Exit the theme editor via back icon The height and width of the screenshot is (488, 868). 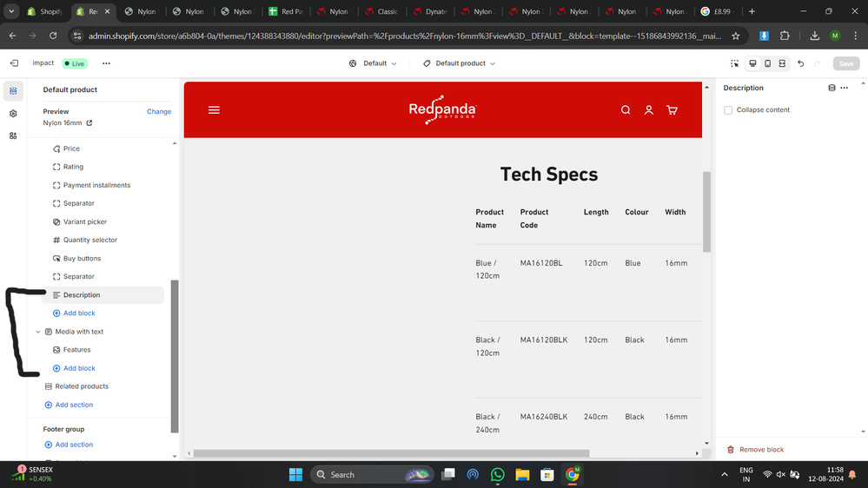pyautogui.click(x=14, y=63)
